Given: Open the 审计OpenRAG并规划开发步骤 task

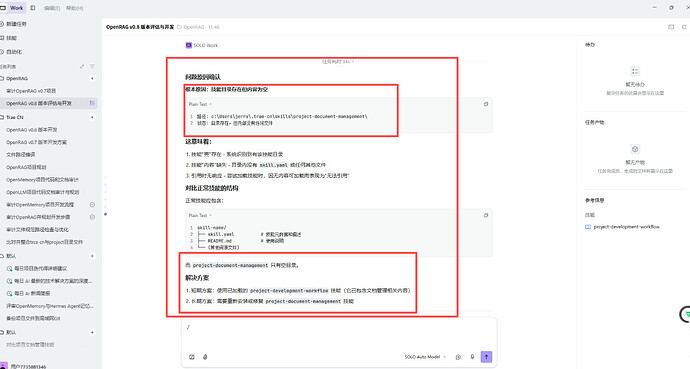Looking at the screenshot, I should (38, 217).
